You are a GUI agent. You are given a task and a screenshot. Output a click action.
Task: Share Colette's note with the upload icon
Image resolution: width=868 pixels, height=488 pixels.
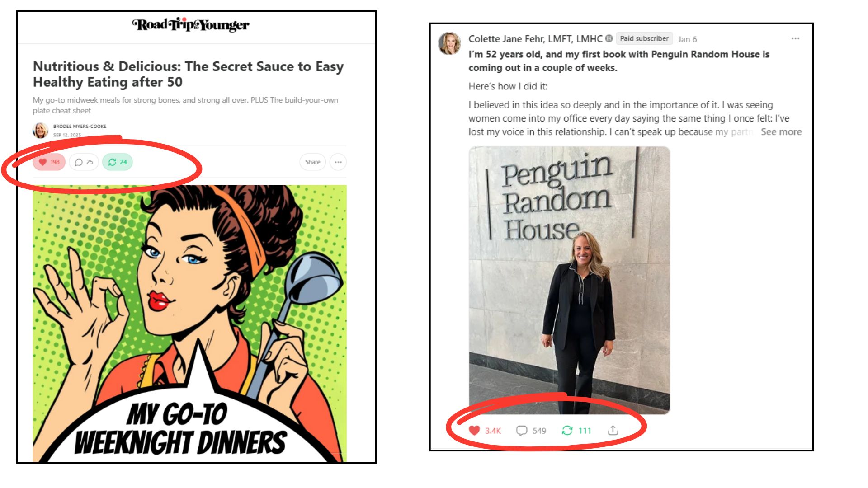[x=613, y=431]
